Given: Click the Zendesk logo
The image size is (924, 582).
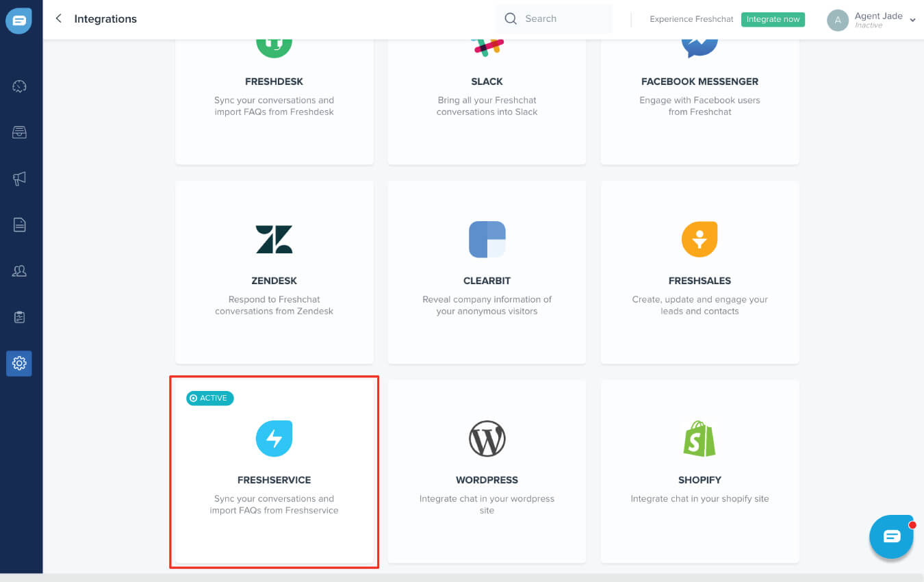Looking at the screenshot, I should click(x=274, y=240).
